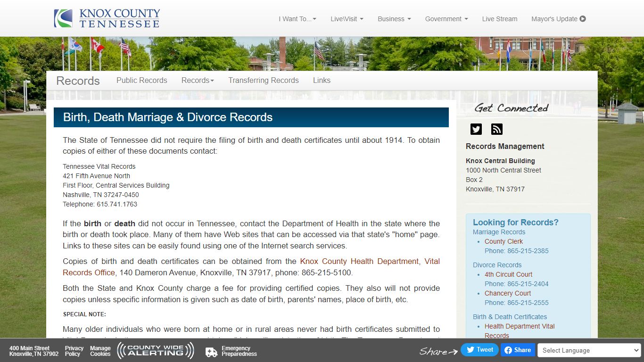The image size is (644, 362).
Task: Open Health Department Vital Records link
Action: pyautogui.click(x=520, y=331)
